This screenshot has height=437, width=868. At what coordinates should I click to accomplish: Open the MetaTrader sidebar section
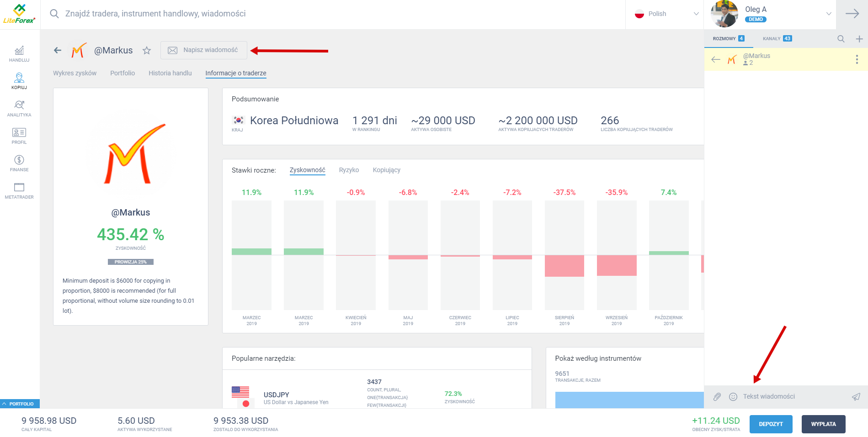[x=19, y=191]
